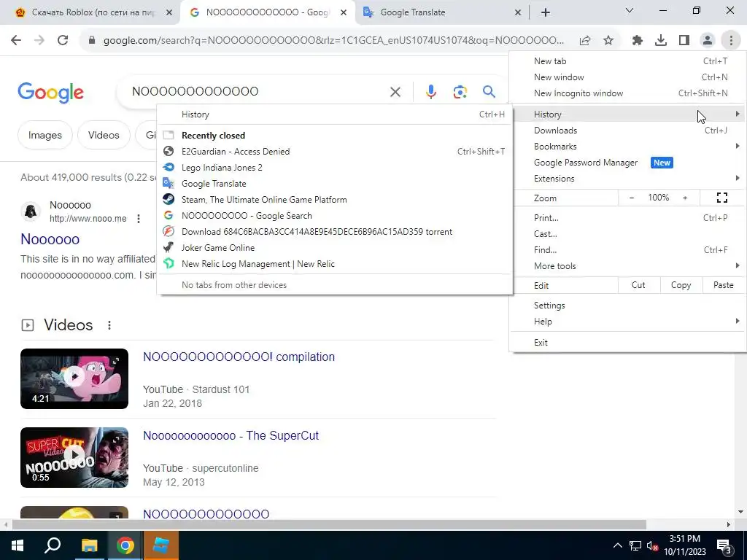Click Chrome icon in the taskbar

[x=125, y=545]
